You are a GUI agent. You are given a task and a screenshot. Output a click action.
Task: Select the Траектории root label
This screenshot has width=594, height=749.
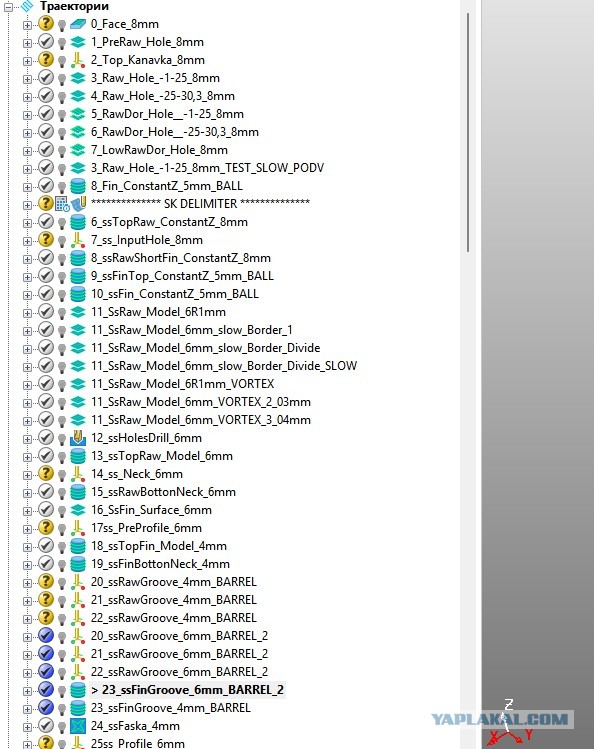[x=74, y=6]
